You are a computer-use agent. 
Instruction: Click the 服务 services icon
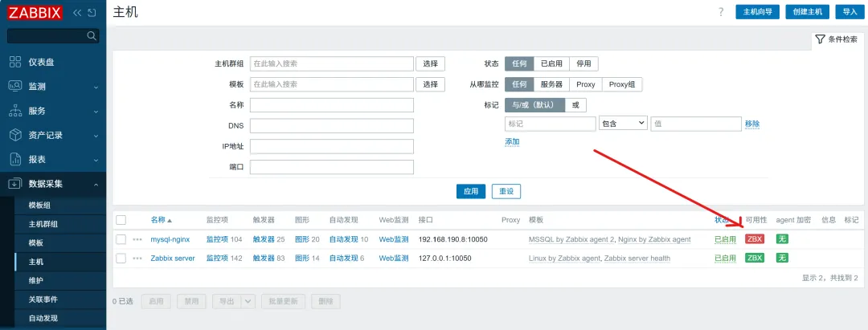click(15, 111)
